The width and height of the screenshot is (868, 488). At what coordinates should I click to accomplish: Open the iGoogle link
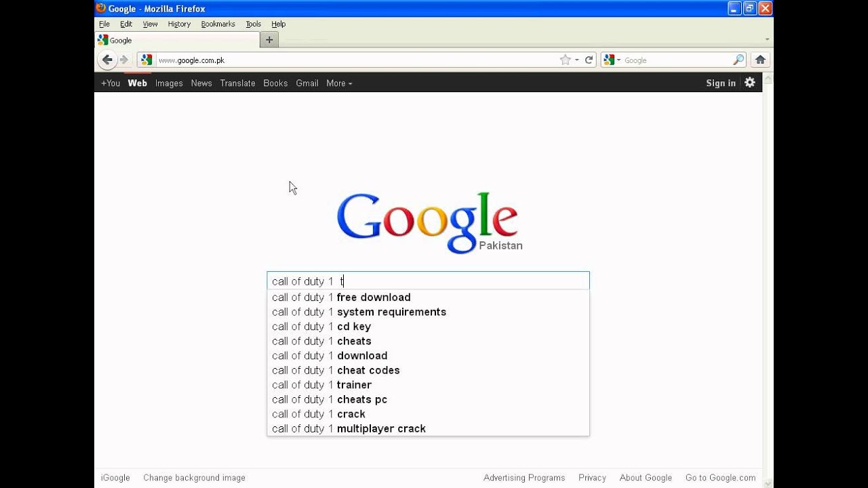pos(115,477)
